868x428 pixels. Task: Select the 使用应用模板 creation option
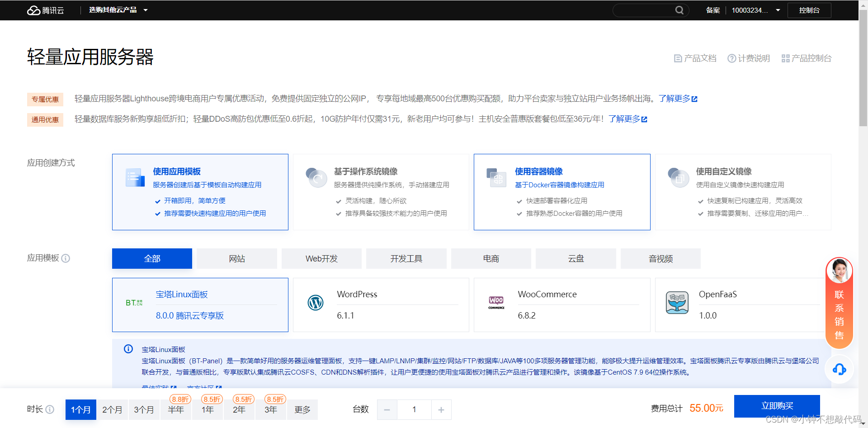pyautogui.click(x=200, y=192)
